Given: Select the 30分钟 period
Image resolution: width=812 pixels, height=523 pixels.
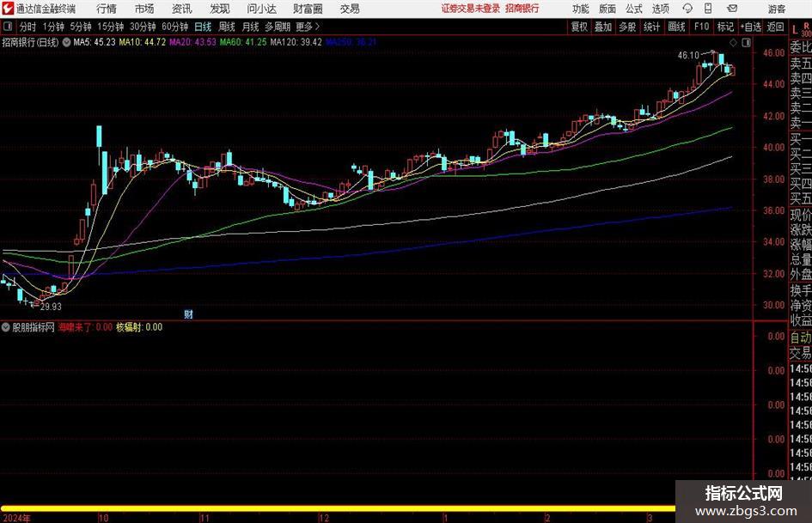Looking at the screenshot, I should click(x=143, y=27).
